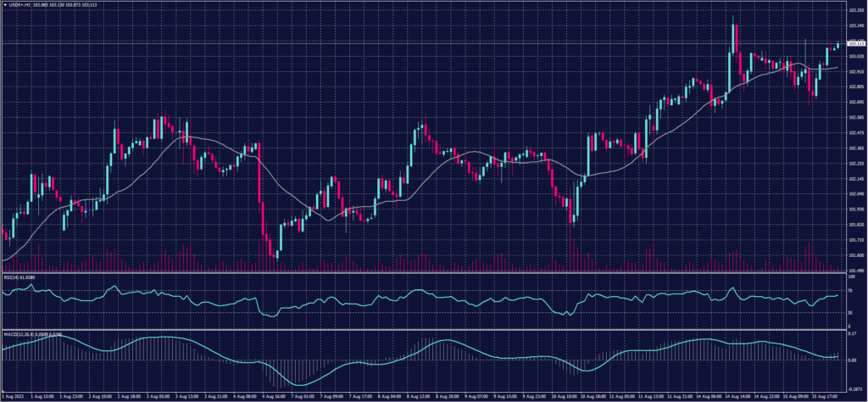
Task: Click the 7 Aug 17:00 time label
Action: coord(359,396)
